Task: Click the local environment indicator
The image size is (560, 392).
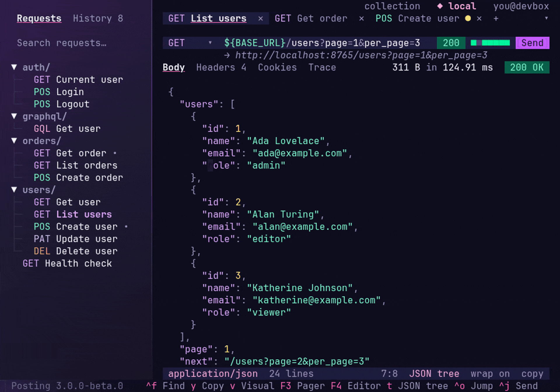Action: pyautogui.click(x=457, y=6)
